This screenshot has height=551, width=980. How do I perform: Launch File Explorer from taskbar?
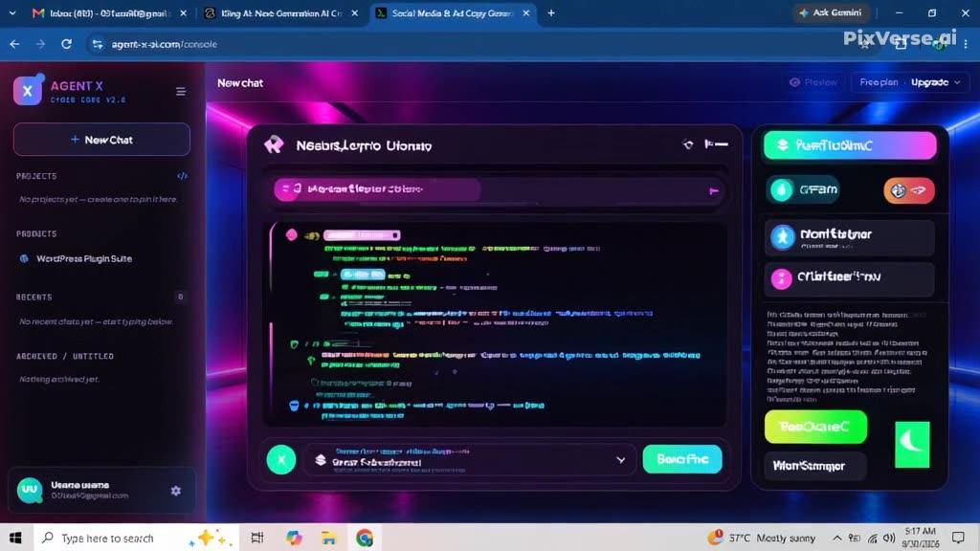tap(329, 538)
